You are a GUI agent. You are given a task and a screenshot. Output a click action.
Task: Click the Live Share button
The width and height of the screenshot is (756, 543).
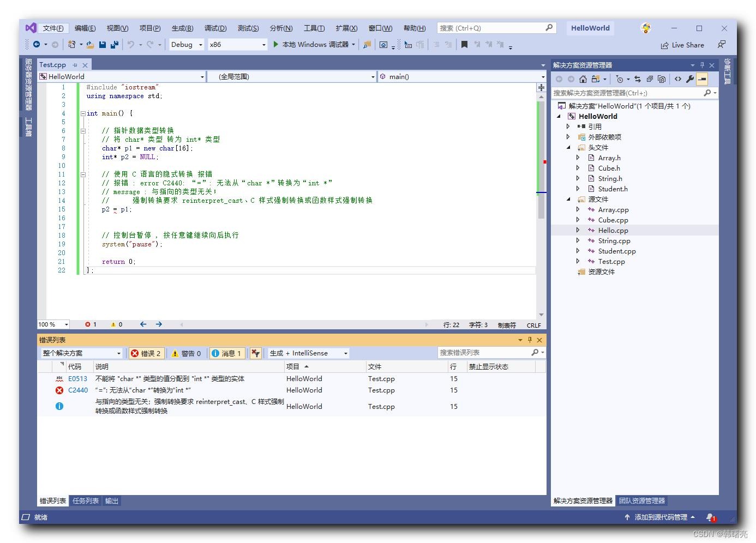tap(682, 45)
